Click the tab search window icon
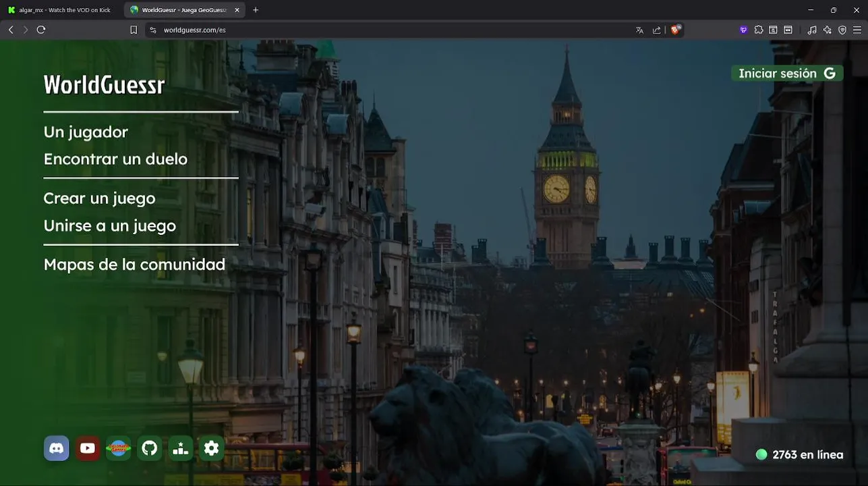 click(x=774, y=30)
